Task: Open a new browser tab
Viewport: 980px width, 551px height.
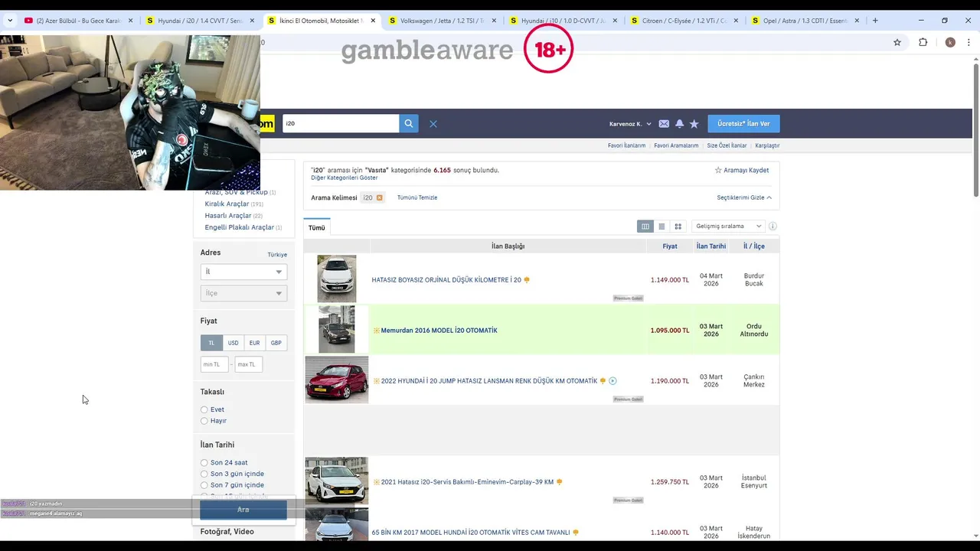Action: click(875, 21)
